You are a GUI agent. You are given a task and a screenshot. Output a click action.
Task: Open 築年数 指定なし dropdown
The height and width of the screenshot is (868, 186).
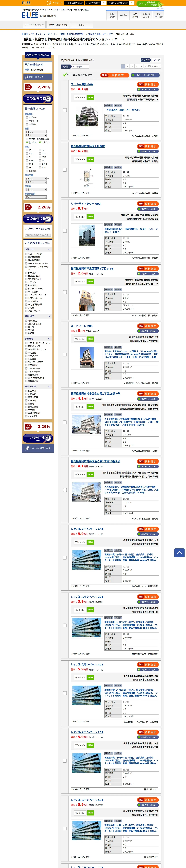pos(36,189)
